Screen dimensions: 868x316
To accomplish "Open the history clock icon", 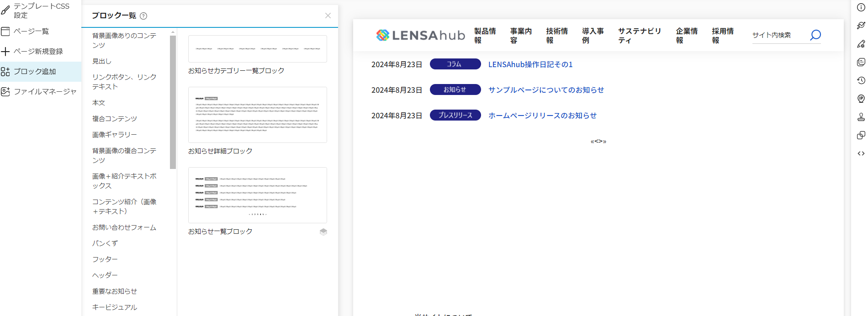I will pyautogui.click(x=861, y=80).
